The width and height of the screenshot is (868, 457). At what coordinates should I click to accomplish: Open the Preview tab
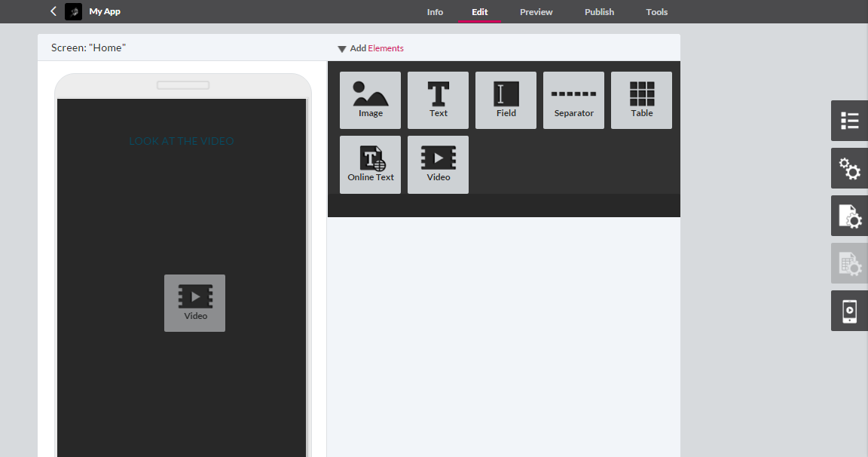536,11
